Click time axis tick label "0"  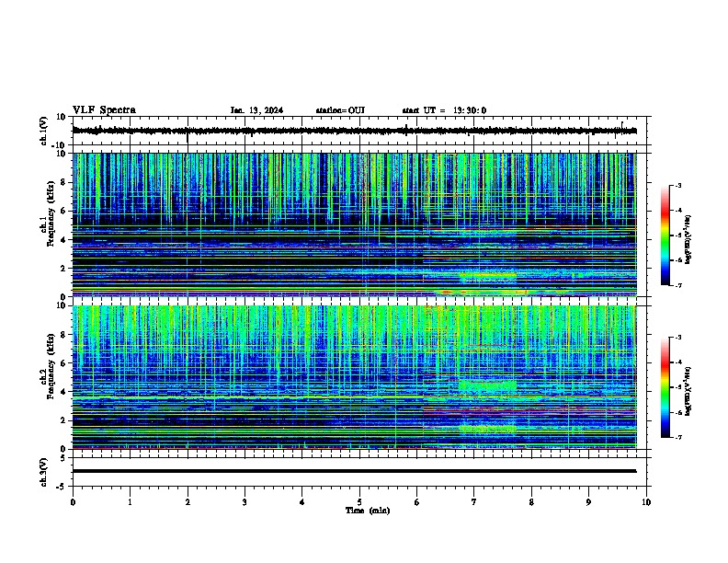[73, 502]
